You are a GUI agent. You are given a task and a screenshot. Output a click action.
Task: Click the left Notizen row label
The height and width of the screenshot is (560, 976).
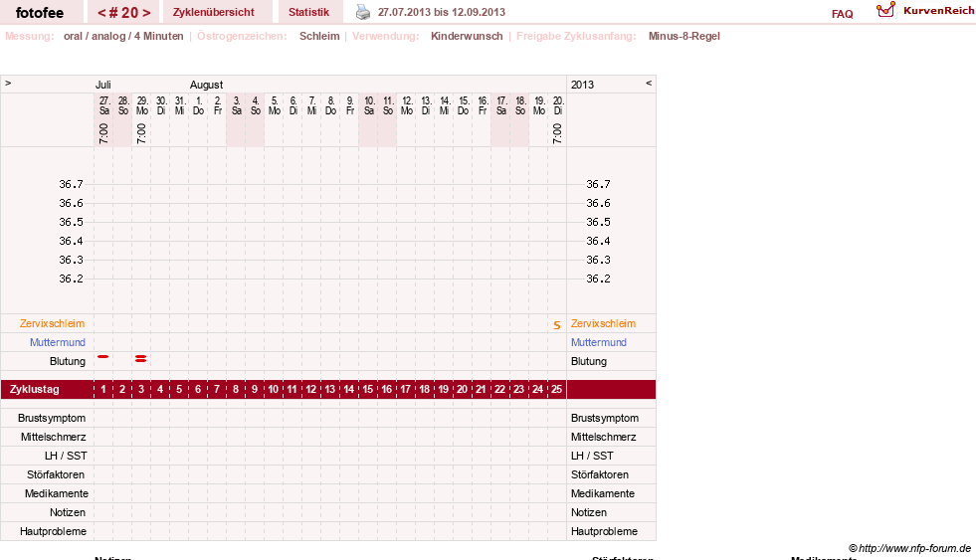(68, 512)
